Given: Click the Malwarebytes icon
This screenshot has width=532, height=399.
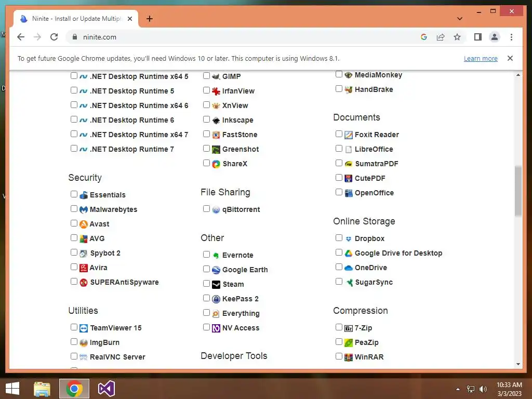Looking at the screenshot, I should [84, 210].
